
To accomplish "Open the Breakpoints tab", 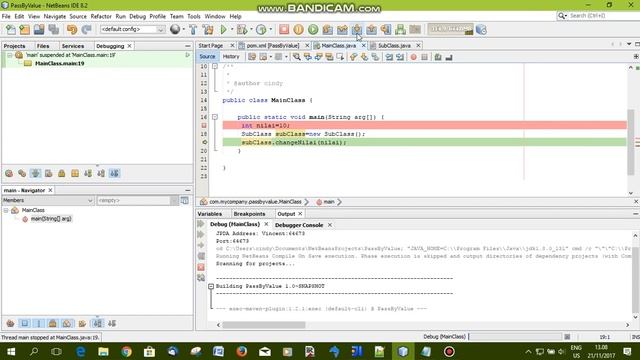I will [x=249, y=214].
